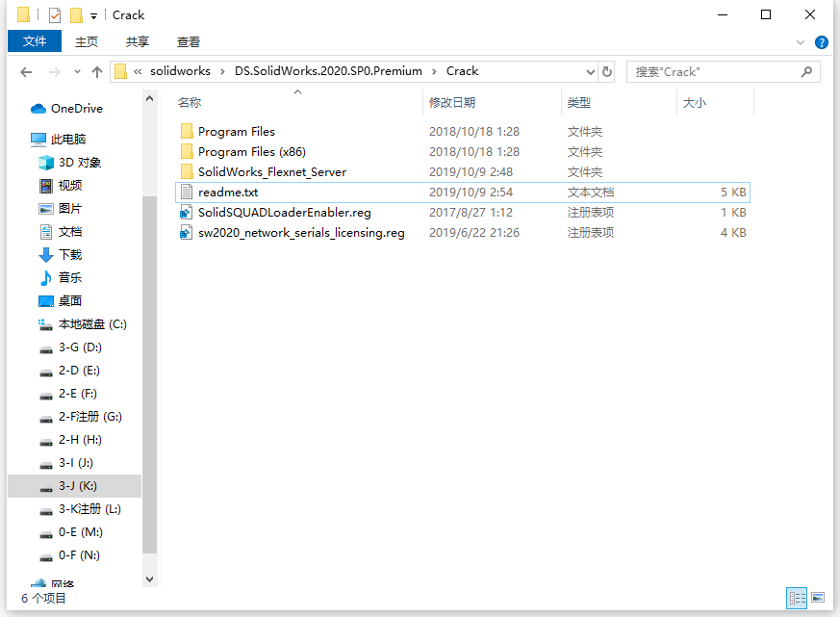
Task: Click the Crack breadcrumb segment
Action: pos(462,71)
